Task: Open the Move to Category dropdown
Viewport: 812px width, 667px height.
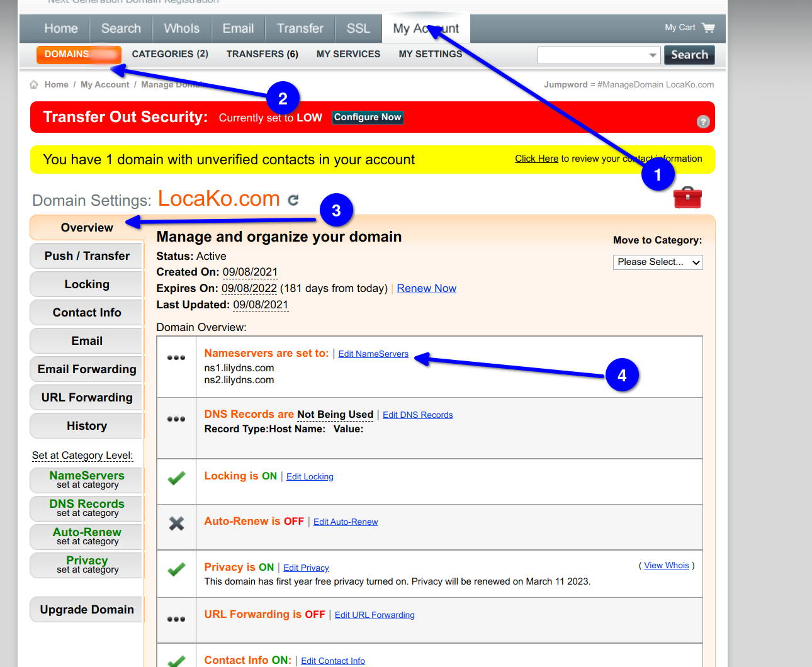Action: click(658, 262)
